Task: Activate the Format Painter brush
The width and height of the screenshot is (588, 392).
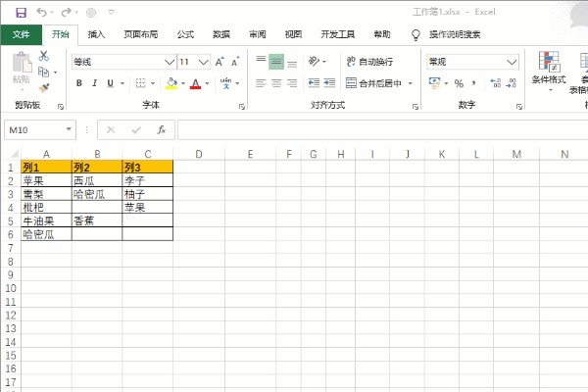Action: (x=44, y=88)
